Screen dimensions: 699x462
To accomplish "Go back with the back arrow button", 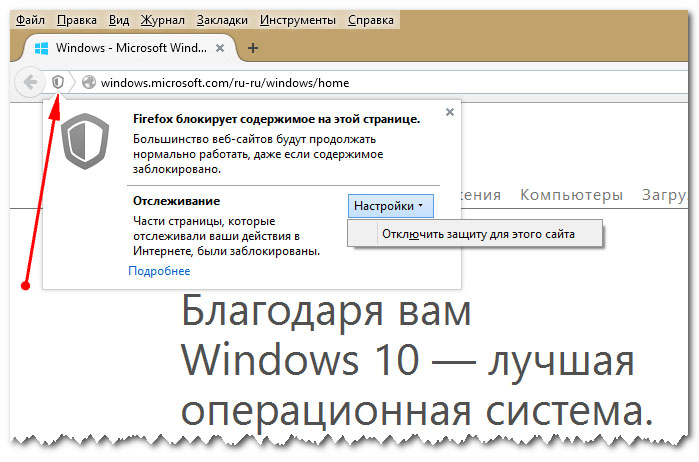I will tap(30, 82).
